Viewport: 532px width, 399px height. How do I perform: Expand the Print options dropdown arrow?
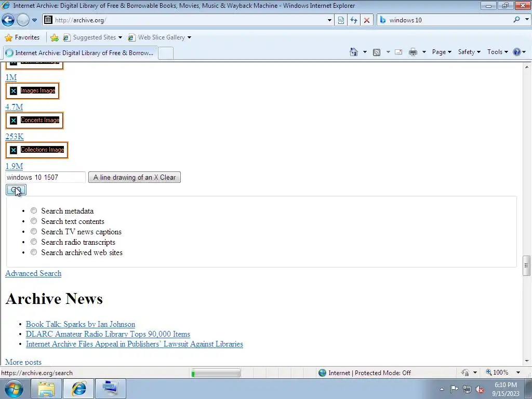tap(424, 52)
